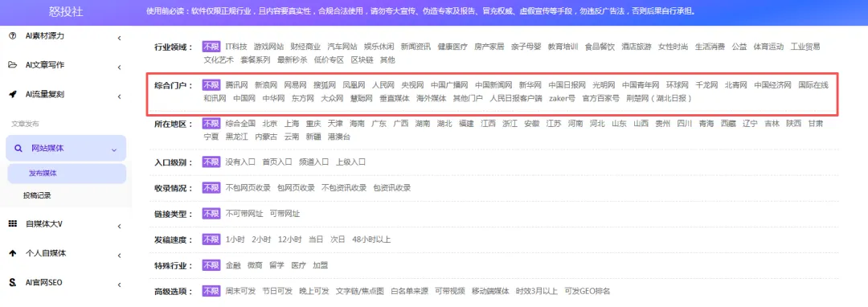The height and width of the screenshot is (307, 868).
Task: Click the AI官网SEO letter icon
Action: (13, 283)
